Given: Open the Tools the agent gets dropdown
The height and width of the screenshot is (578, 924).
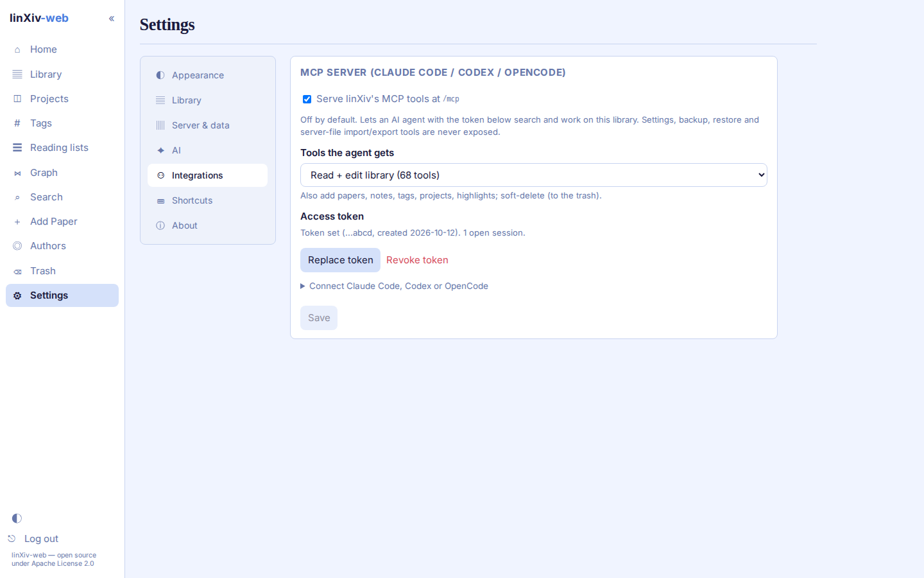Looking at the screenshot, I should click(534, 175).
